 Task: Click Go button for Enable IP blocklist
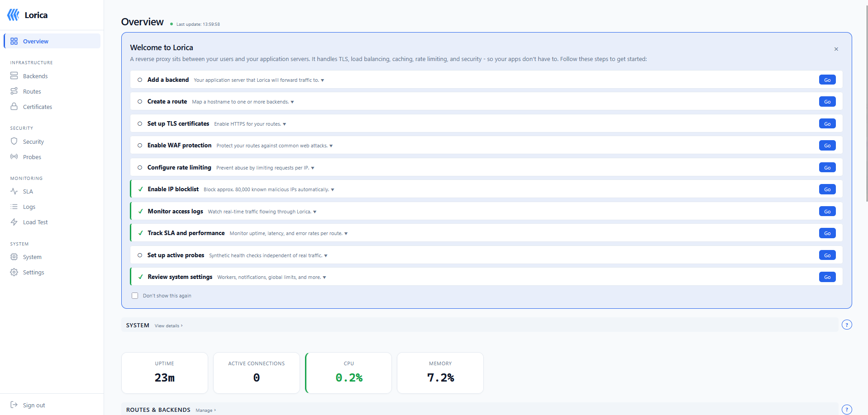827,189
